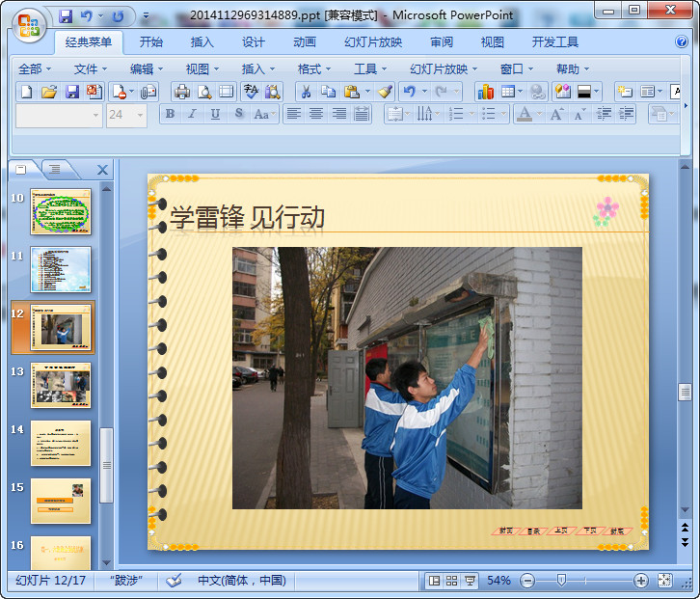Increase list indent level

[627, 115]
